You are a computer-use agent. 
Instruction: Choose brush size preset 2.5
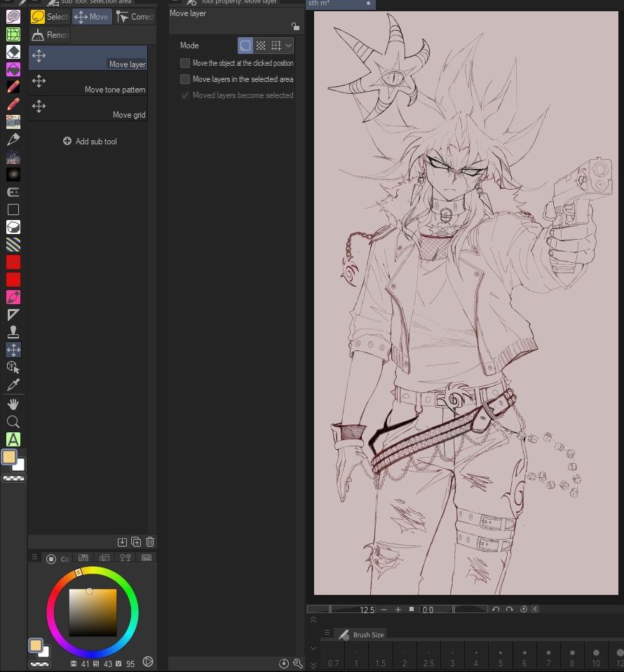click(x=428, y=657)
